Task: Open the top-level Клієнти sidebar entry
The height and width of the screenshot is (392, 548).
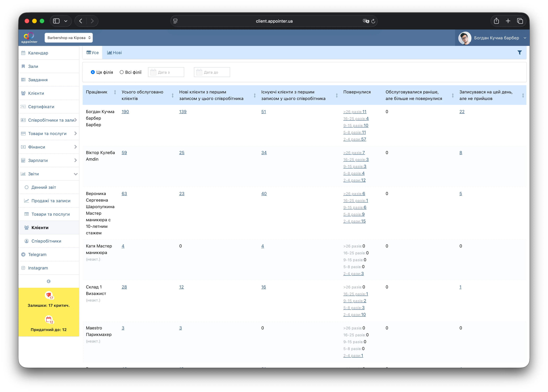Action: click(49, 93)
